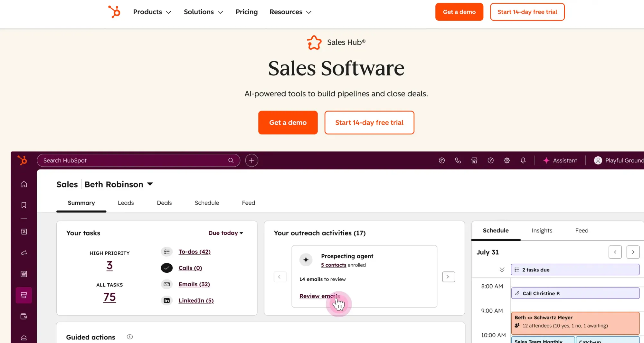644x343 pixels.
Task: Open the Review emails link
Action: click(x=320, y=296)
